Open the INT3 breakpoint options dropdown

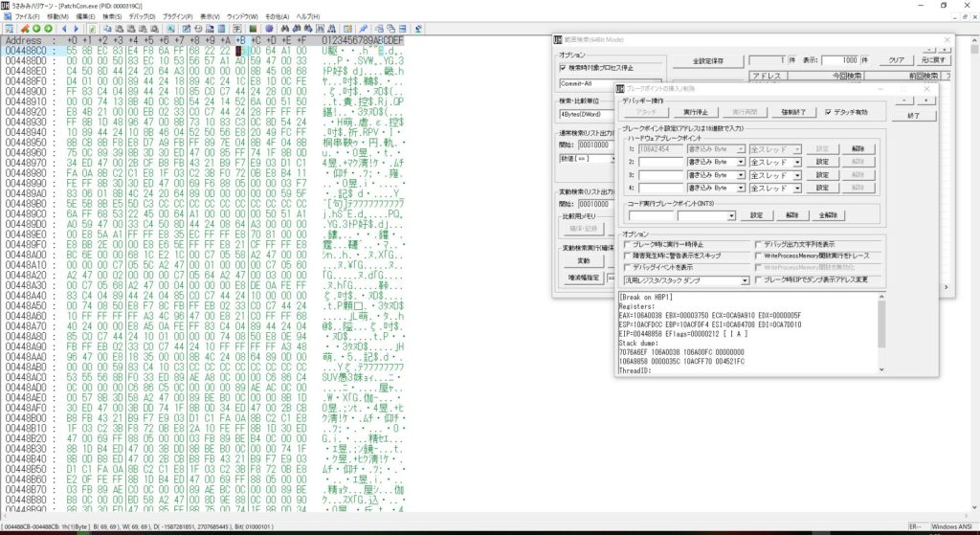731,215
